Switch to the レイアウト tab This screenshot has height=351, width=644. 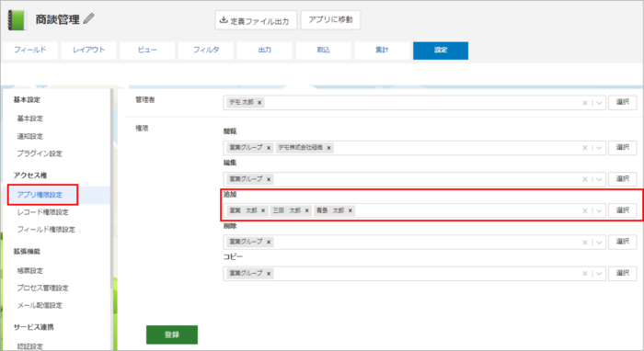coord(88,50)
